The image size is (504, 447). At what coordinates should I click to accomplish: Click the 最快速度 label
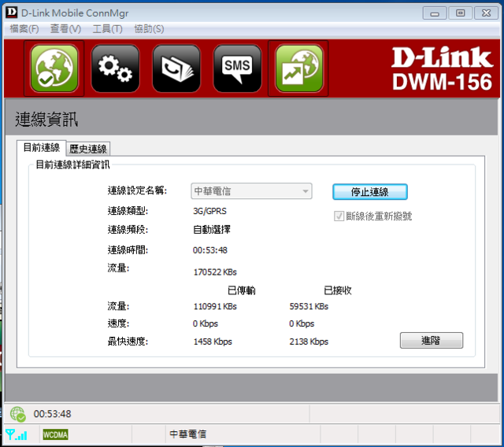[x=128, y=342]
